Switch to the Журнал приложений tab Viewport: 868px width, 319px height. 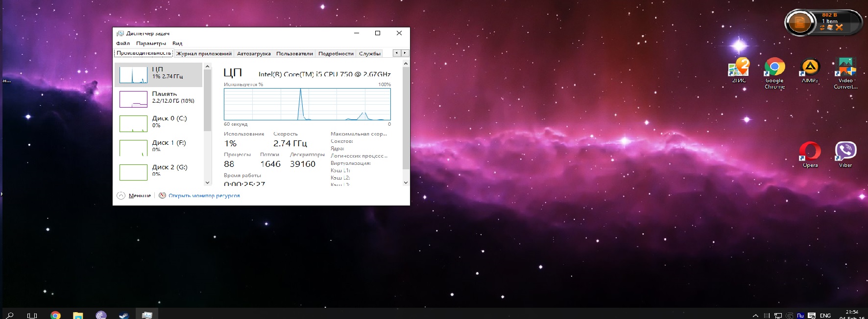pos(204,53)
